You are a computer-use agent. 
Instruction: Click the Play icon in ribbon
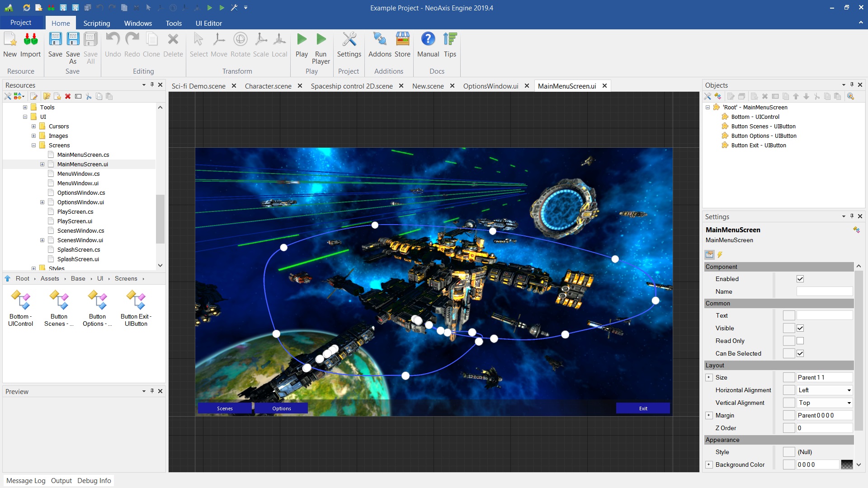tap(302, 40)
